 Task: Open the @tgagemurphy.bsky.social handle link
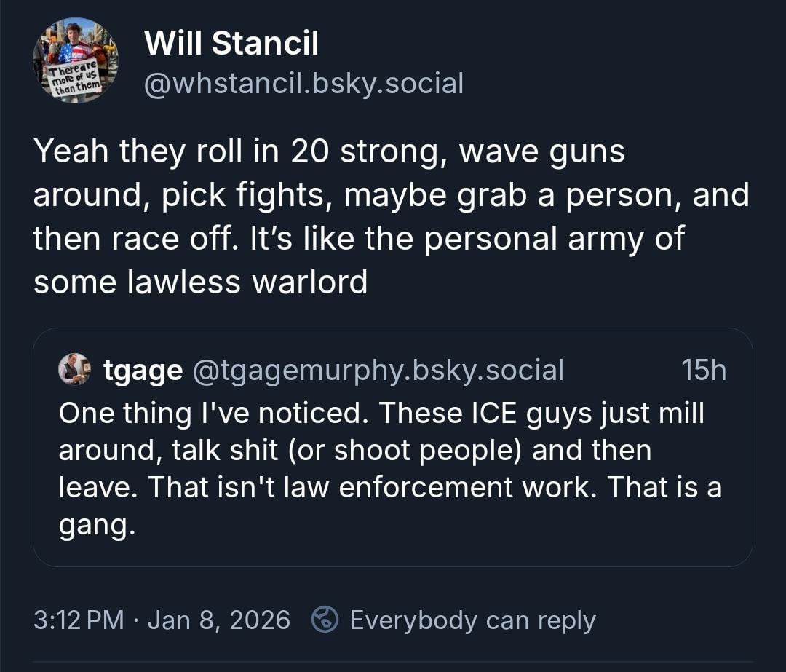click(x=377, y=371)
